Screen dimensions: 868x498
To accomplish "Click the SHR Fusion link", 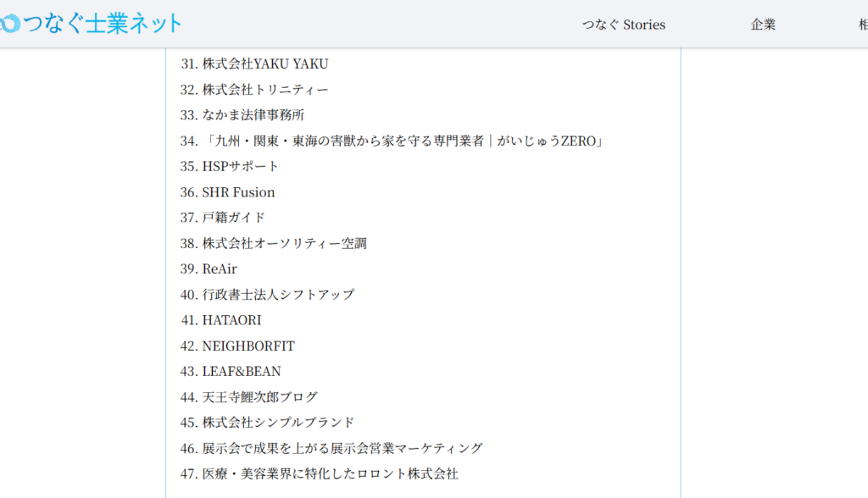I will click(238, 192).
